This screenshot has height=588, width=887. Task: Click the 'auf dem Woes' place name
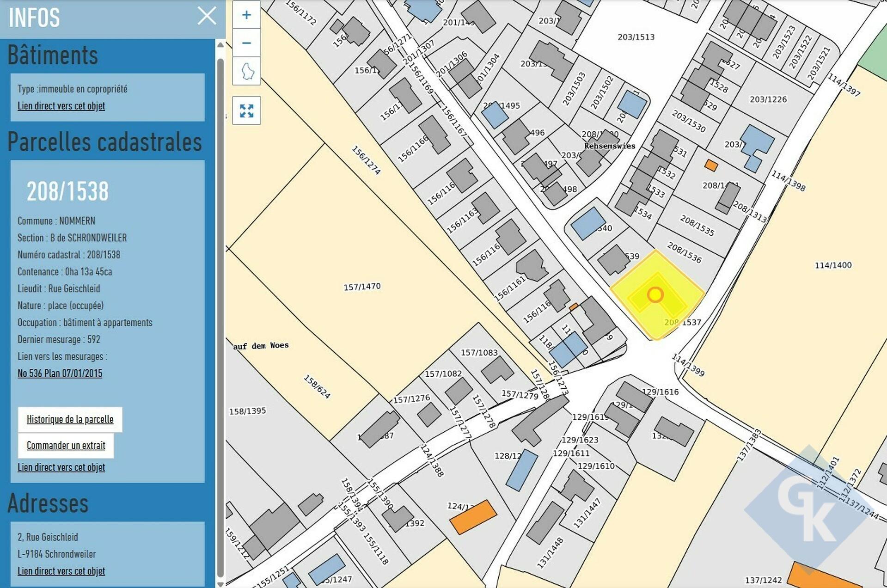(261, 346)
